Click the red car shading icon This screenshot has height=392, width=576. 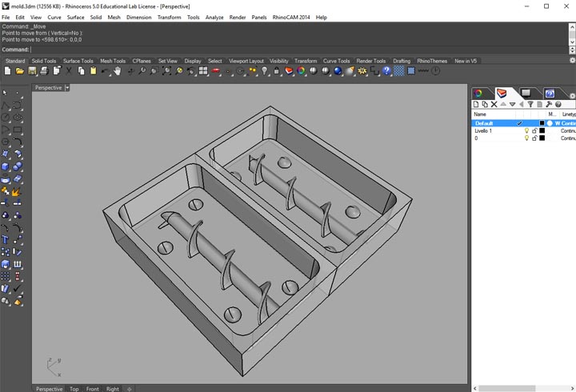click(x=216, y=71)
